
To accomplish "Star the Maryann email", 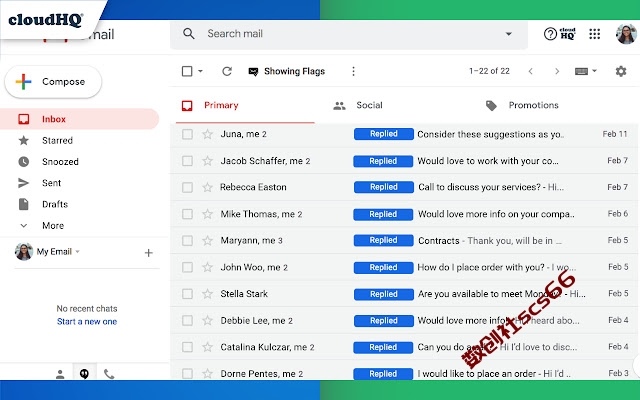I will [x=208, y=240].
